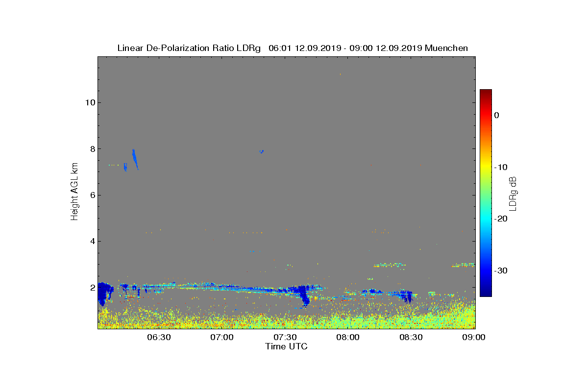Click the 'Time UTC' axis label

(x=286, y=346)
